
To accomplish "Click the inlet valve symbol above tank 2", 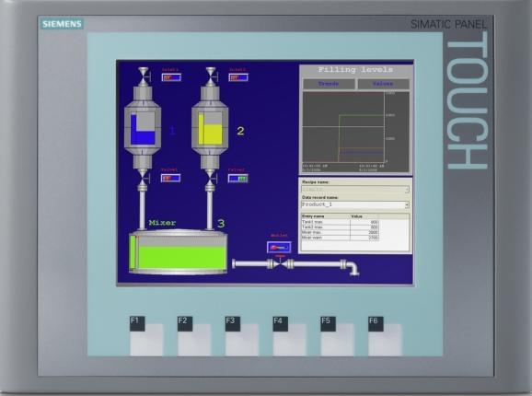I will pyautogui.click(x=211, y=76).
